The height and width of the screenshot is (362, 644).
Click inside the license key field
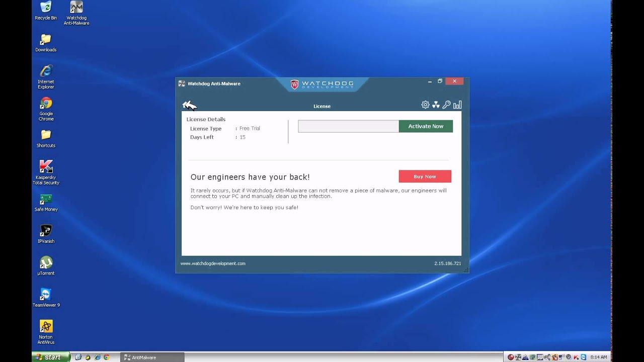(348, 126)
